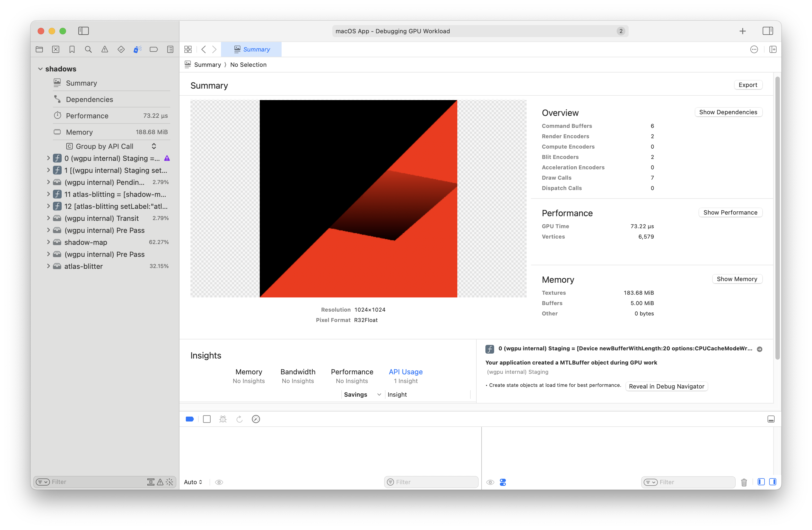Click the stop square debug icon
812x530 pixels.
click(x=207, y=419)
